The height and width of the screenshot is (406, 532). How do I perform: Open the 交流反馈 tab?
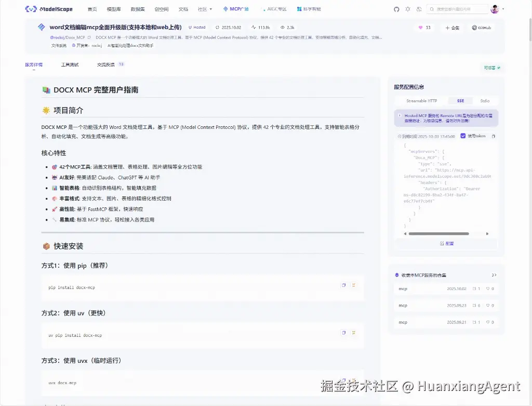(106, 65)
